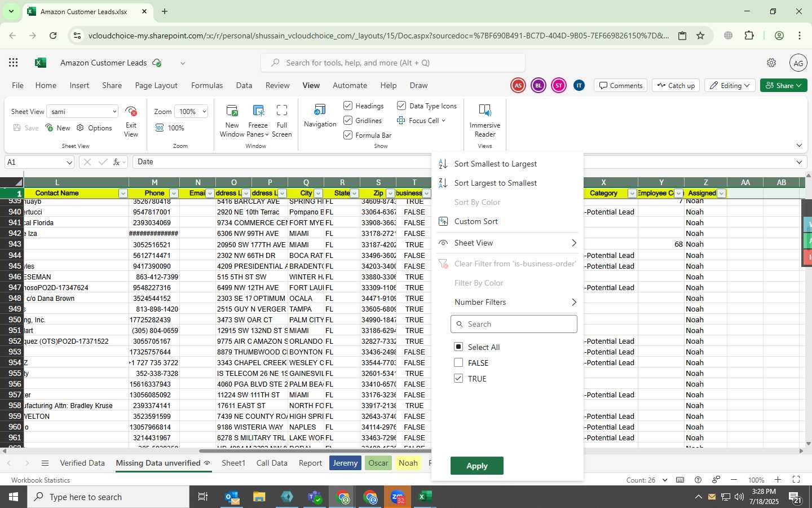The height and width of the screenshot is (508, 812).
Task: Open Comments pane
Action: tap(620, 86)
